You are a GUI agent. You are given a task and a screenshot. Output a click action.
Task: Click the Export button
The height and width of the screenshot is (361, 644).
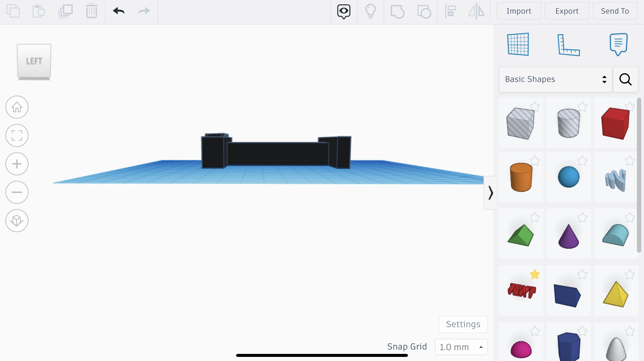tap(567, 11)
